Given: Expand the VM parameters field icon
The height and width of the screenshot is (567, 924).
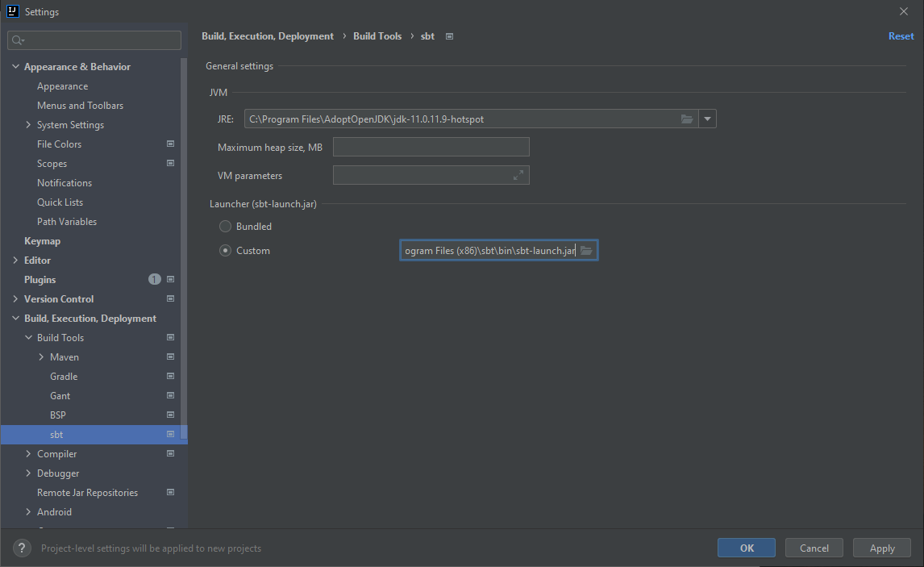Looking at the screenshot, I should coord(518,175).
